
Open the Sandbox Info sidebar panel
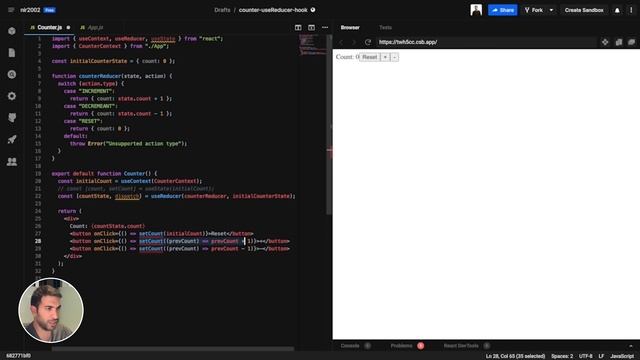pos(12,31)
